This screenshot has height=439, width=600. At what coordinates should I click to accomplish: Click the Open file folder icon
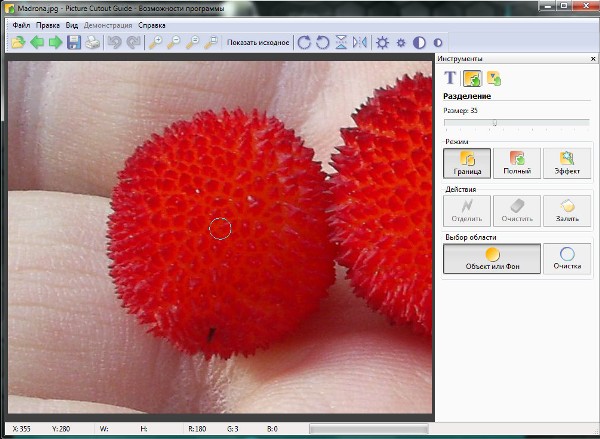19,43
